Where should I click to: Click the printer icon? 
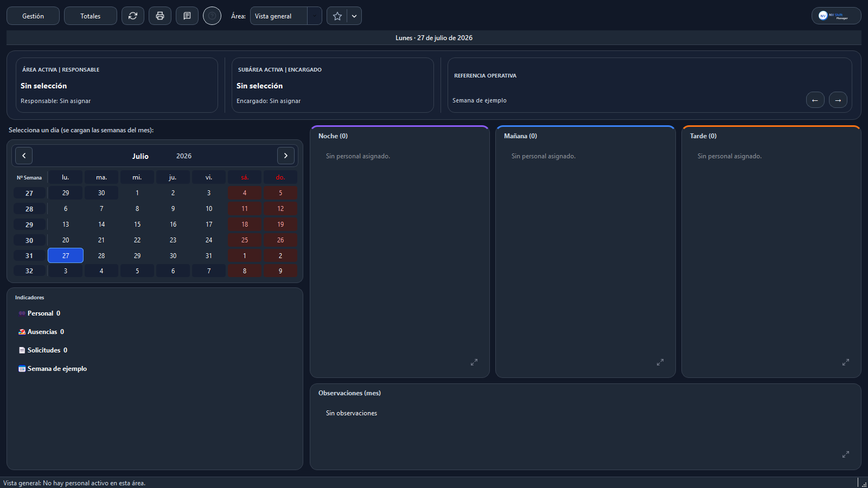[160, 16]
